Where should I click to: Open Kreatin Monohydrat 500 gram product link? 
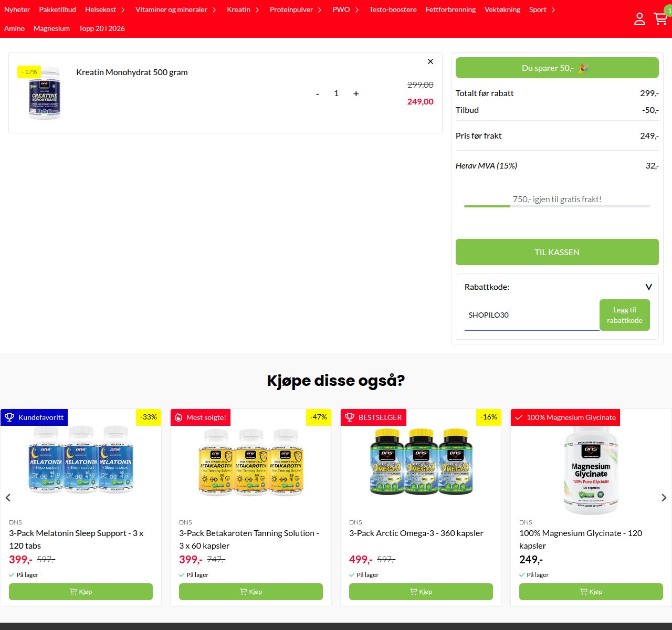(132, 72)
